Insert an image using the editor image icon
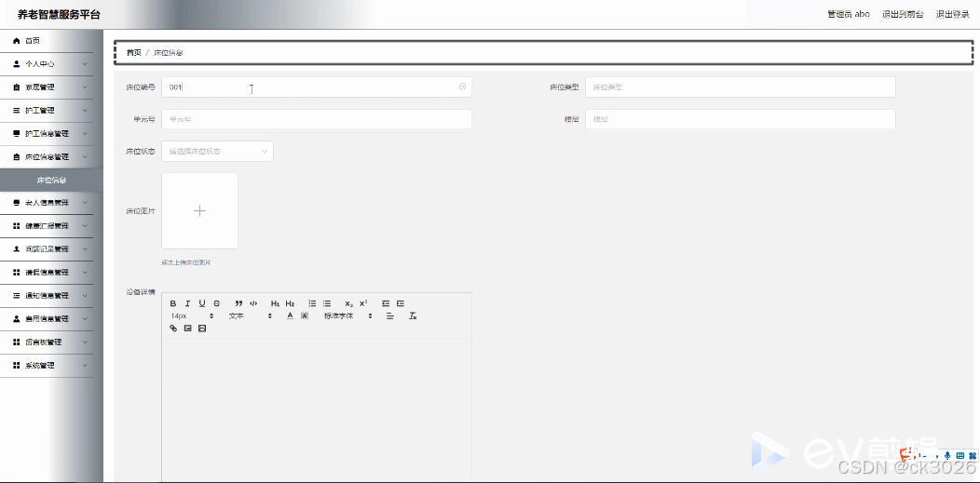This screenshot has width=980, height=483. pyautogui.click(x=187, y=329)
